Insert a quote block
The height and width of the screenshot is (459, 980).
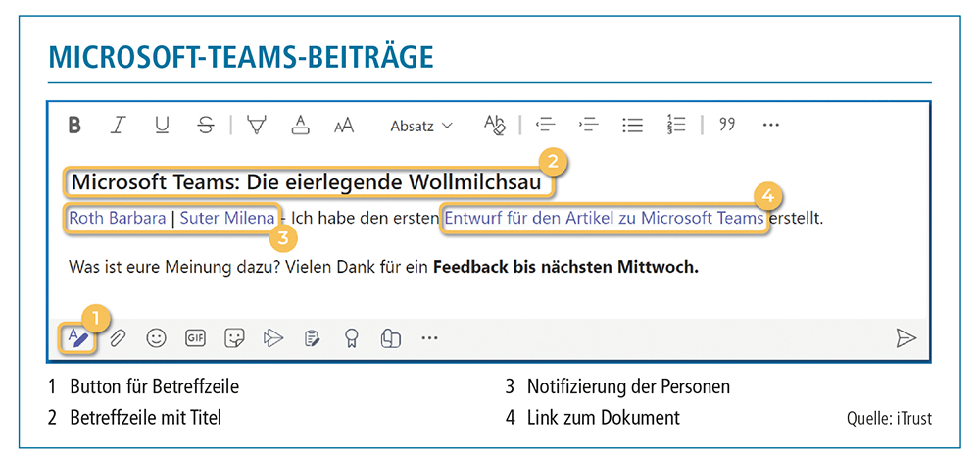tap(727, 125)
